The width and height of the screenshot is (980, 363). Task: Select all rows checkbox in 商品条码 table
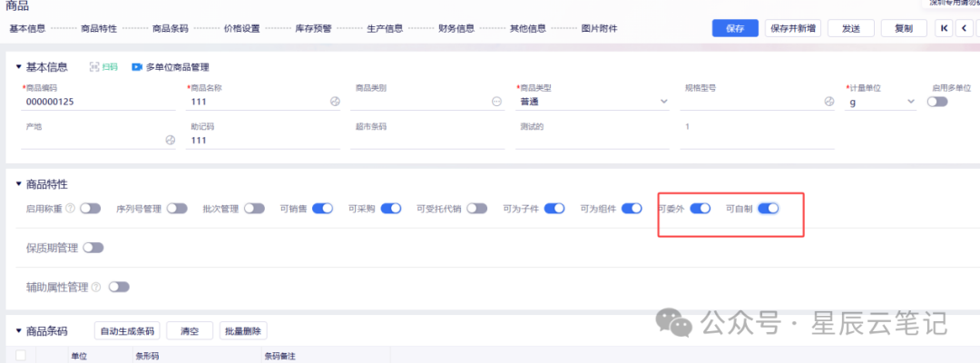coord(21,356)
